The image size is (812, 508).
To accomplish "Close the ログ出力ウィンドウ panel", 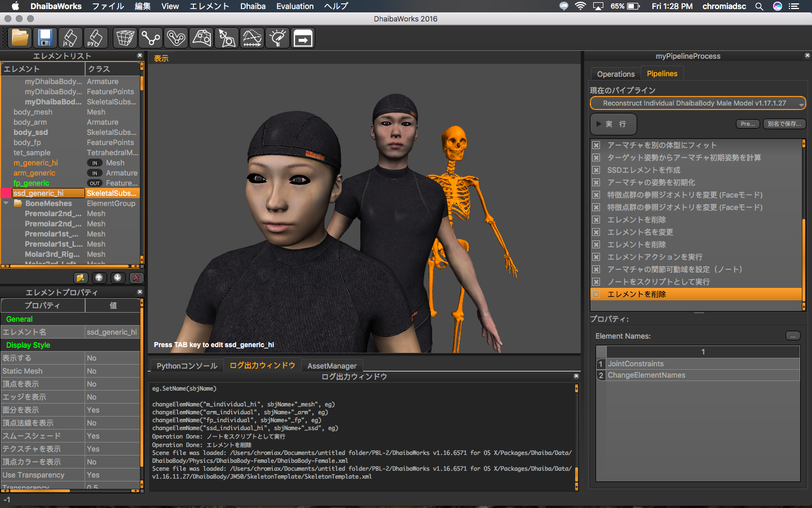I will (x=576, y=376).
